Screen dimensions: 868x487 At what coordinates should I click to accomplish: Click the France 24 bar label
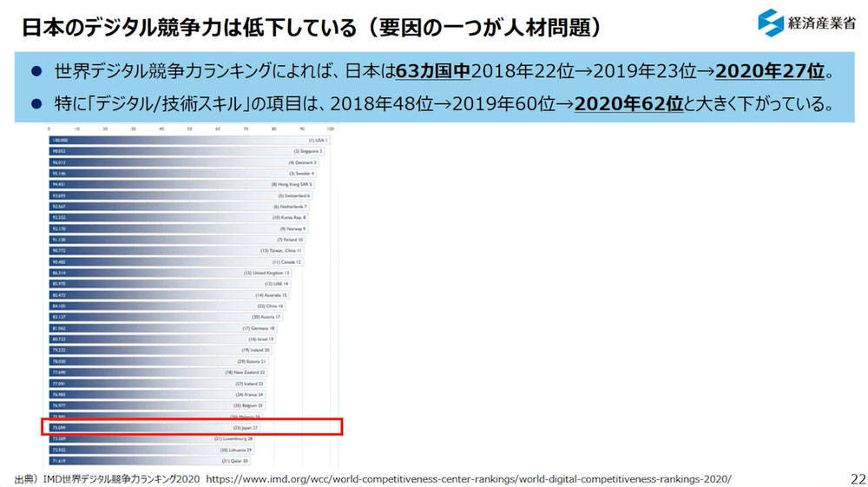coord(249,395)
